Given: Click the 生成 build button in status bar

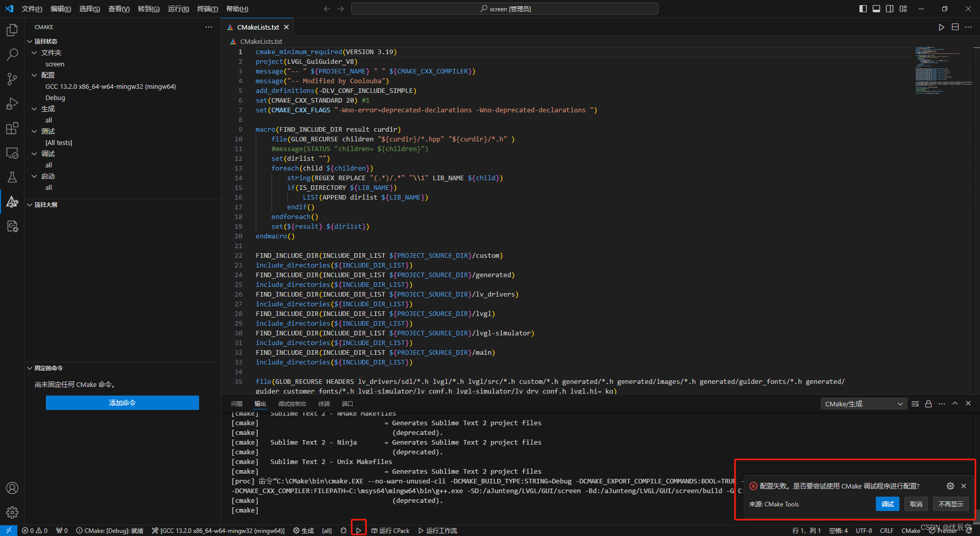Looking at the screenshot, I should click(304, 530).
